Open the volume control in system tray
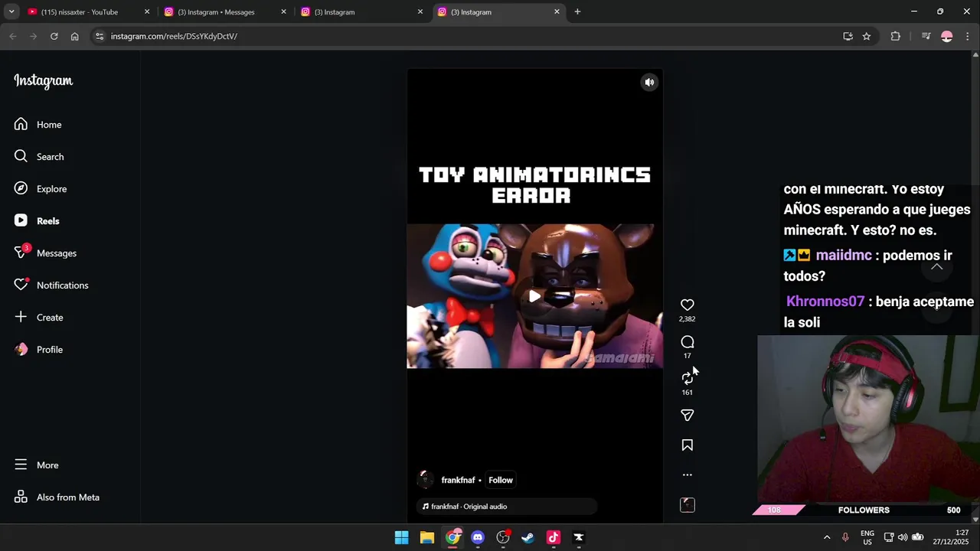980x551 pixels. (903, 537)
